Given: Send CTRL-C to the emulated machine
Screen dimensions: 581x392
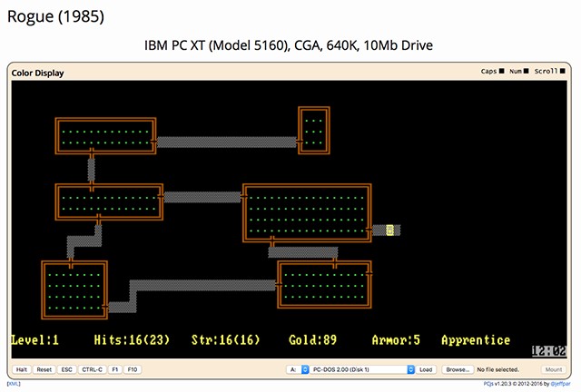Looking at the screenshot, I should click(x=93, y=370).
